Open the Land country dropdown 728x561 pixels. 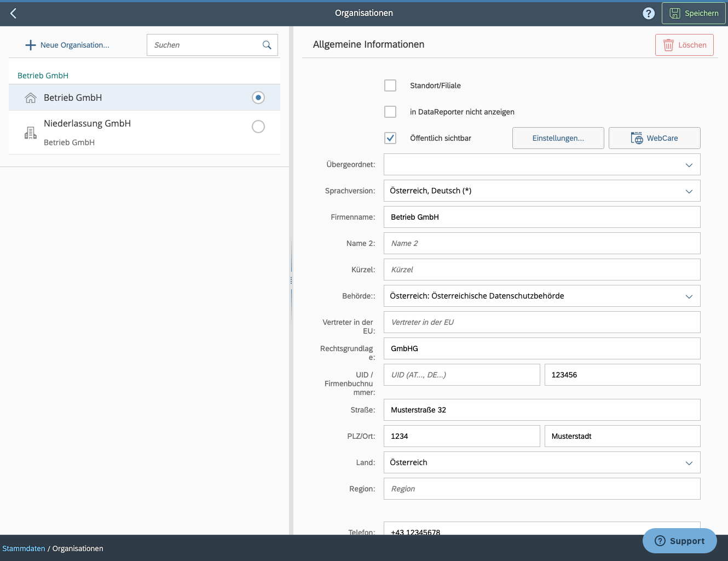[689, 462]
